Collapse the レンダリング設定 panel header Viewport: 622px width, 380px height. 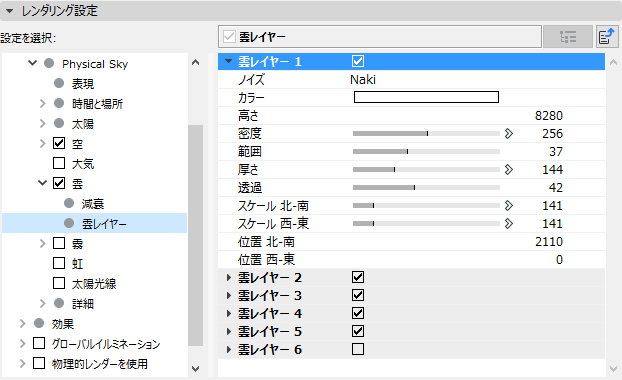coord(10,11)
